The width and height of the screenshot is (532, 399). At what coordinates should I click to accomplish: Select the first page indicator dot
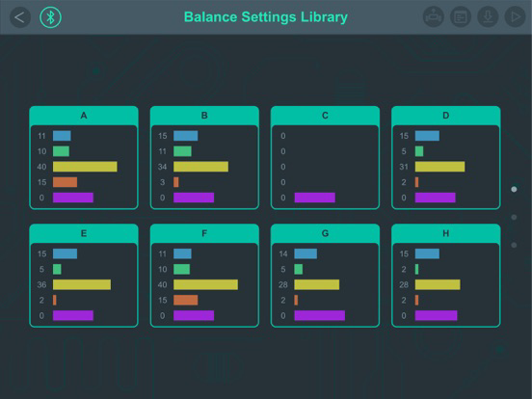click(514, 189)
